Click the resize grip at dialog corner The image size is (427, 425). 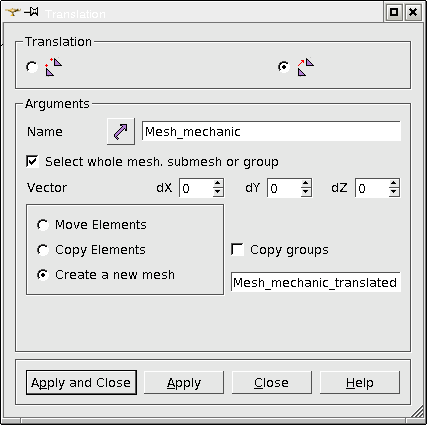(417, 411)
